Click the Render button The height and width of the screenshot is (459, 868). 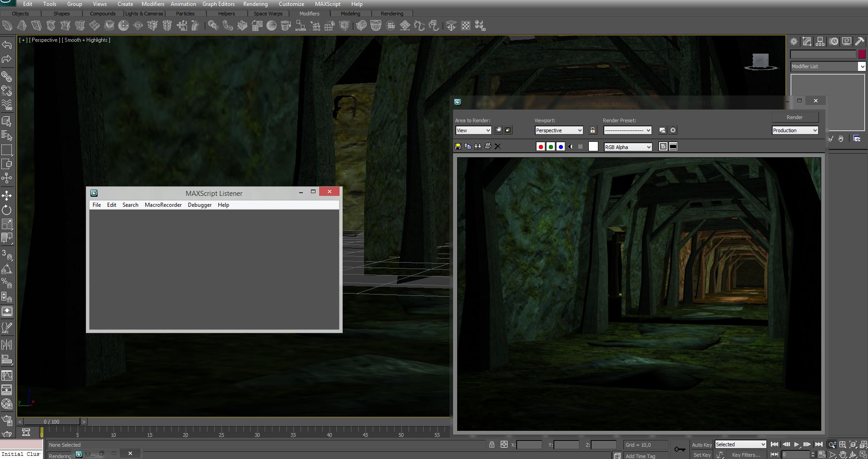(794, 117)
